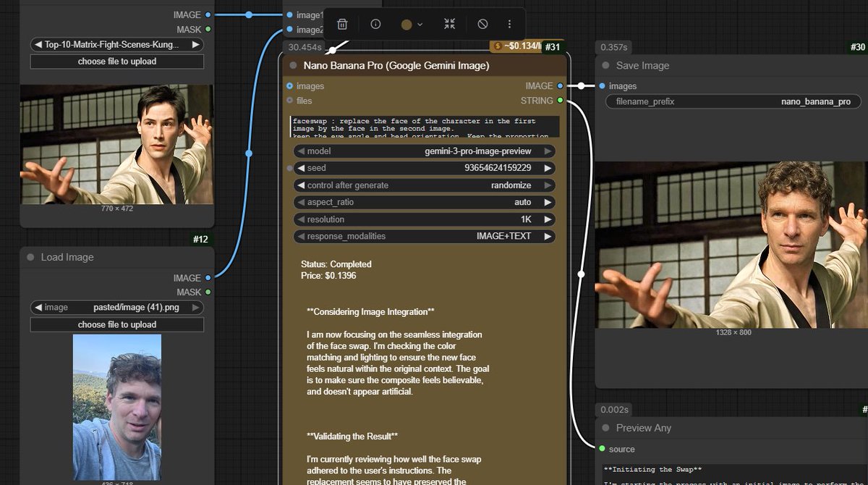The height and width of the screenshot is (485, 868).
Task: Open pasted/image (41).png image dropdown
Action: 116,307
